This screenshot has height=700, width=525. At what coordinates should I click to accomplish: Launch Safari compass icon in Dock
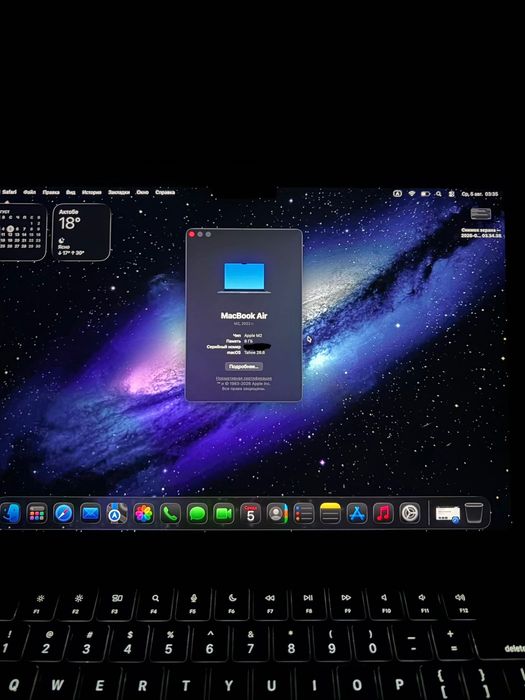tap(64, 514)
